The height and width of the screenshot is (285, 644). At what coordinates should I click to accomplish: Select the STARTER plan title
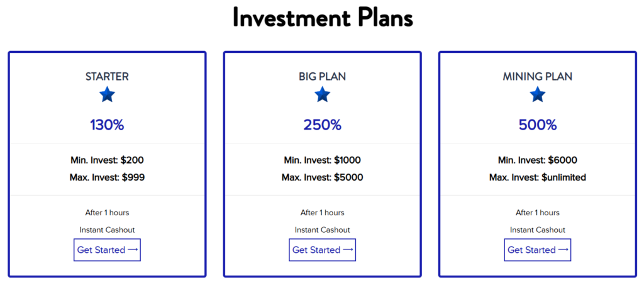(x=107, y=77)
